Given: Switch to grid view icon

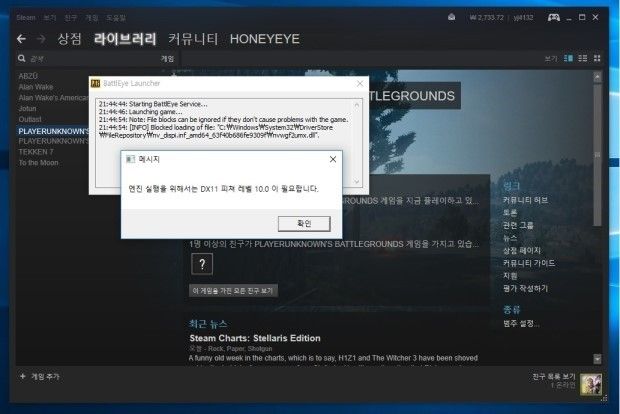Looking at the screenshot, I should [x=597, y=59].
